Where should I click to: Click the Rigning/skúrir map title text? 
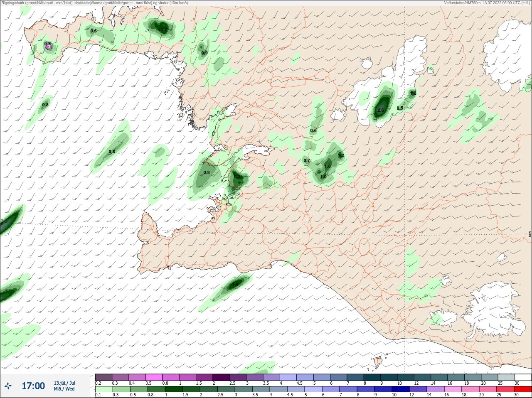pos(95,3)
